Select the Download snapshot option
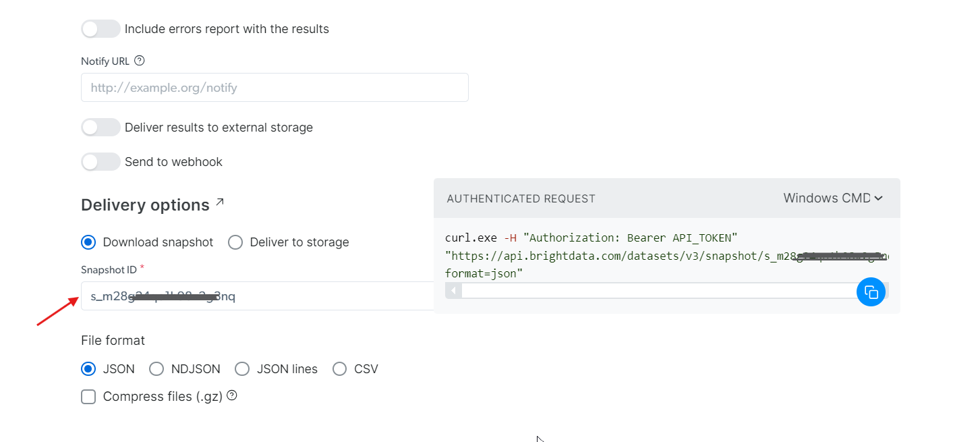980x442 pixels. coord(88,242)
